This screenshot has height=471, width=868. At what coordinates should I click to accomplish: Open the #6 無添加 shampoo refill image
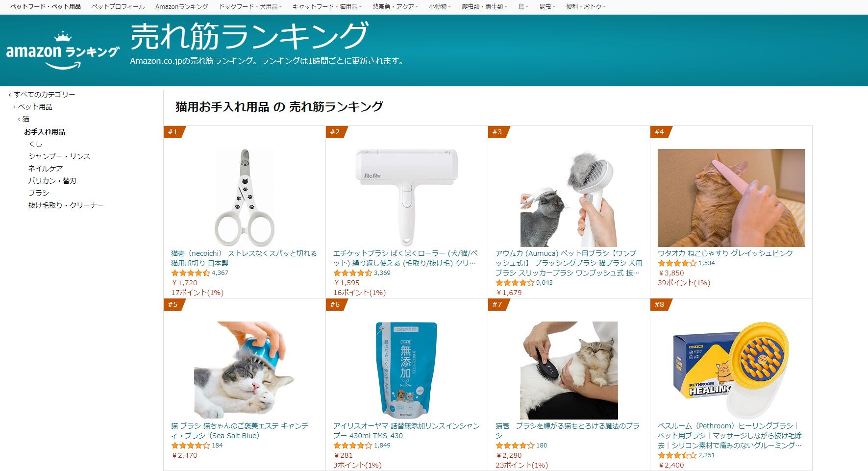tap(406, 371)
